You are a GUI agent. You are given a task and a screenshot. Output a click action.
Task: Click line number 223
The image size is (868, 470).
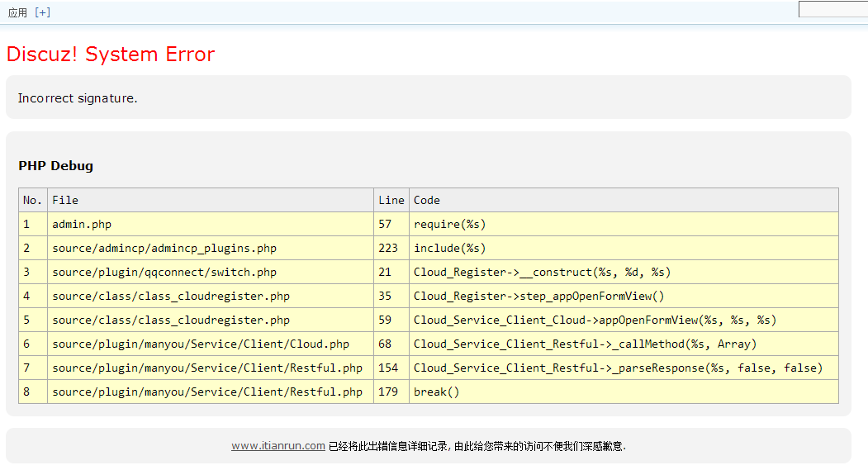coord(391,248)
